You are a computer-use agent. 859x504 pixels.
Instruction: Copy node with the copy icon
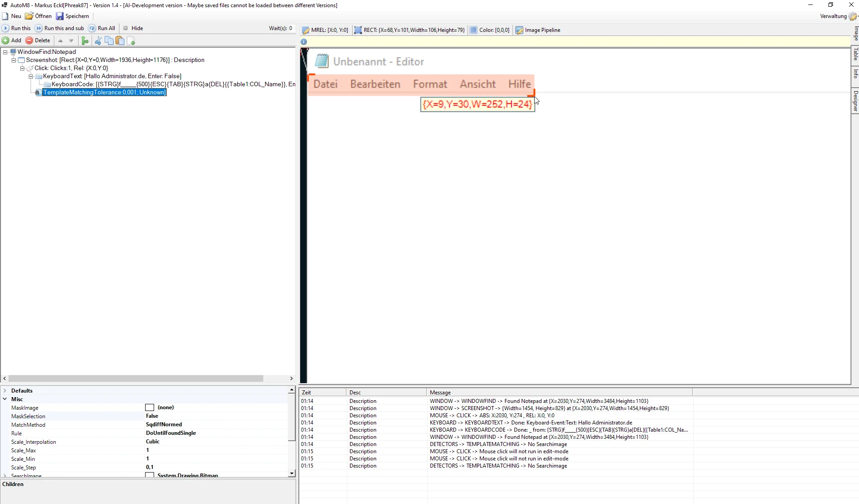[x=109, y=41]
